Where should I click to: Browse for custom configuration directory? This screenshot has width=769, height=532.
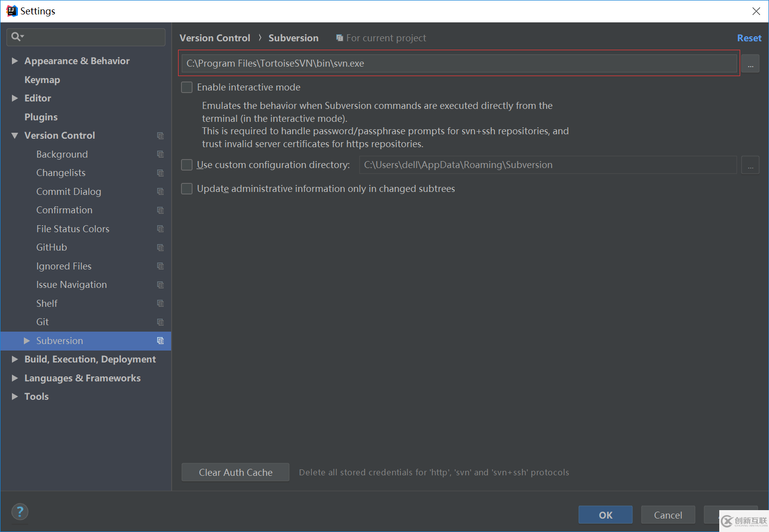[750, 165]
